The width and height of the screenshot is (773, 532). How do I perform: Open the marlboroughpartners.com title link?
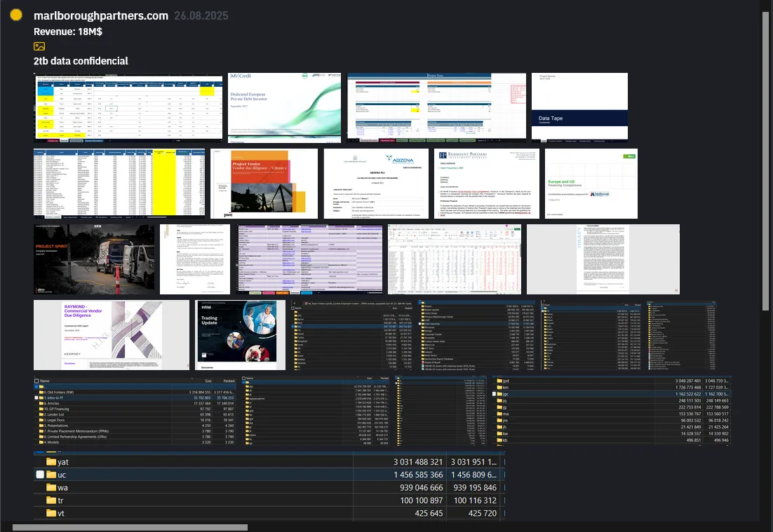click(x=101, y=15)
